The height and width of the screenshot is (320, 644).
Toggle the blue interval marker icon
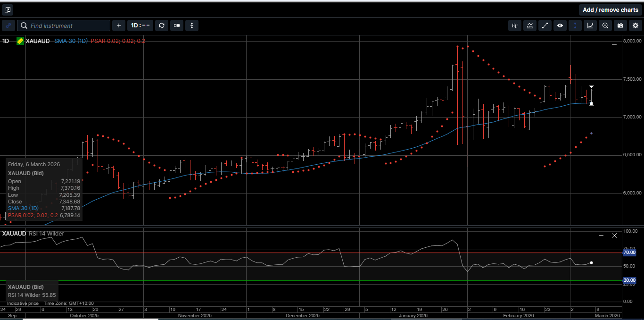click(575, 25)
